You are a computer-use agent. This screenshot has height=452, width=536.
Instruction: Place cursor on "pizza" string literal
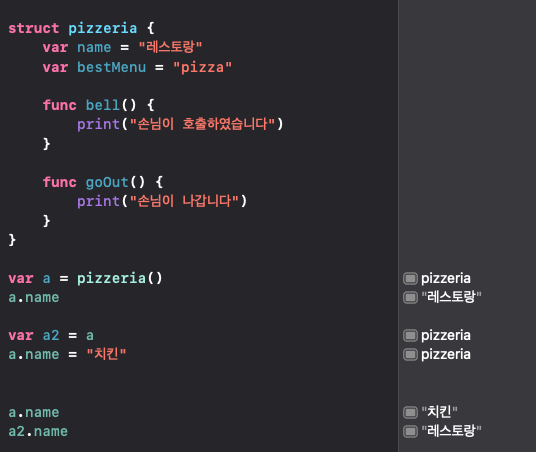202,67
